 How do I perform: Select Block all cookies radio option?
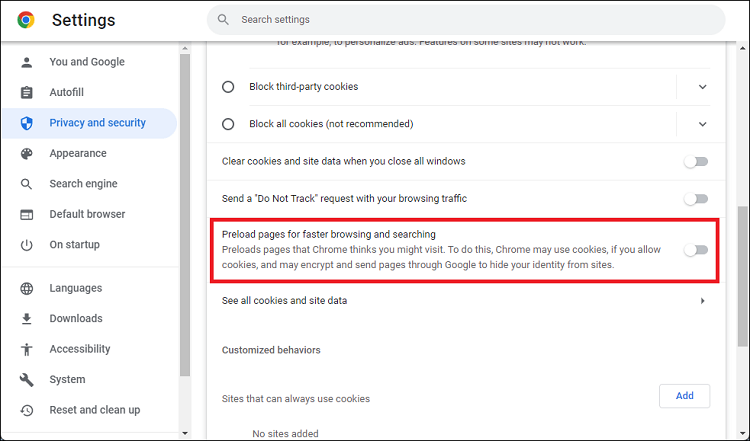click(228, 124)
